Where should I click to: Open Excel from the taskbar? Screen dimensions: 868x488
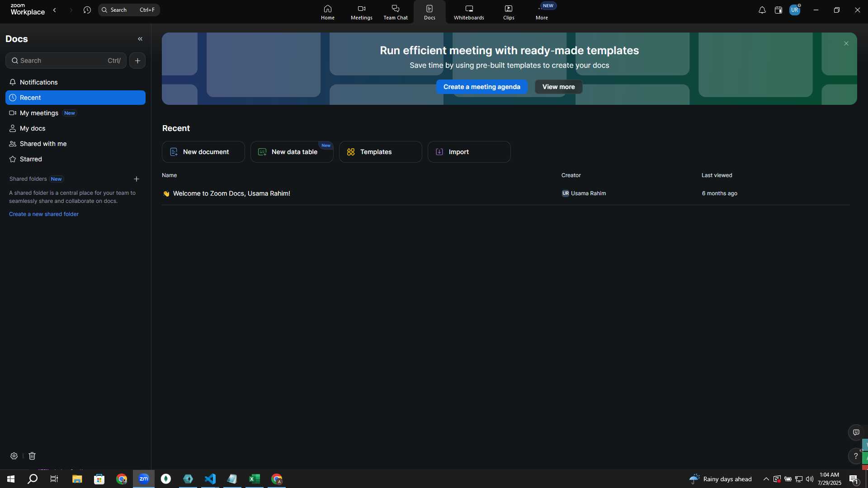(x=255, y=479)
